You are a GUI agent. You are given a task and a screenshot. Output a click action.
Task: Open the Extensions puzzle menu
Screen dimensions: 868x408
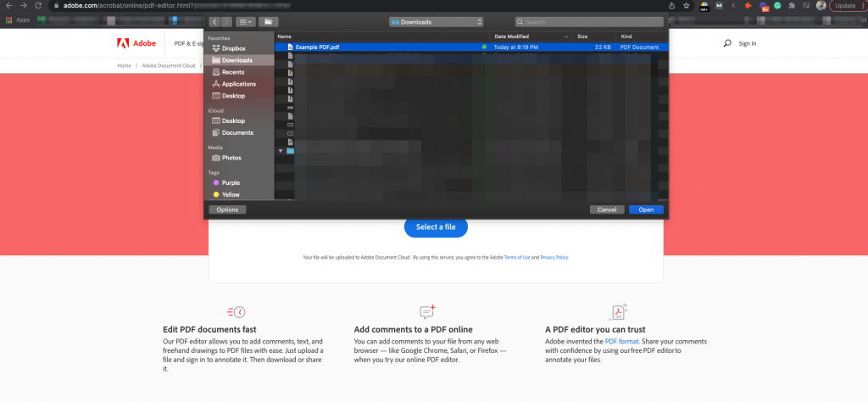point(792,6)
